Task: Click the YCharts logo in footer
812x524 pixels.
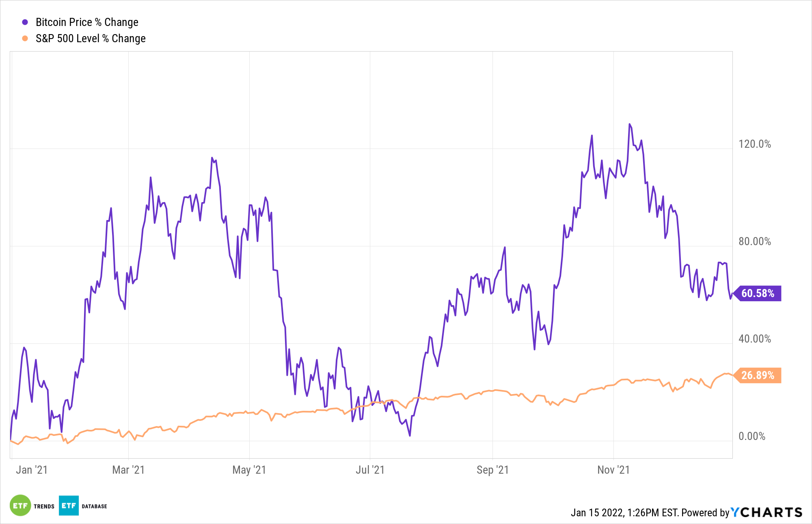Action: (767, 512)
